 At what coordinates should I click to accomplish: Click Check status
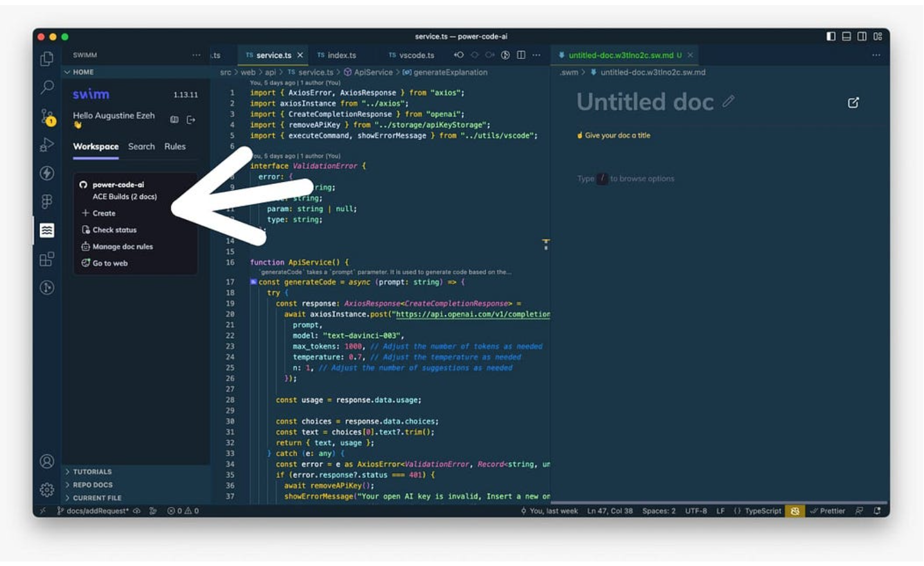coord(109,230)
